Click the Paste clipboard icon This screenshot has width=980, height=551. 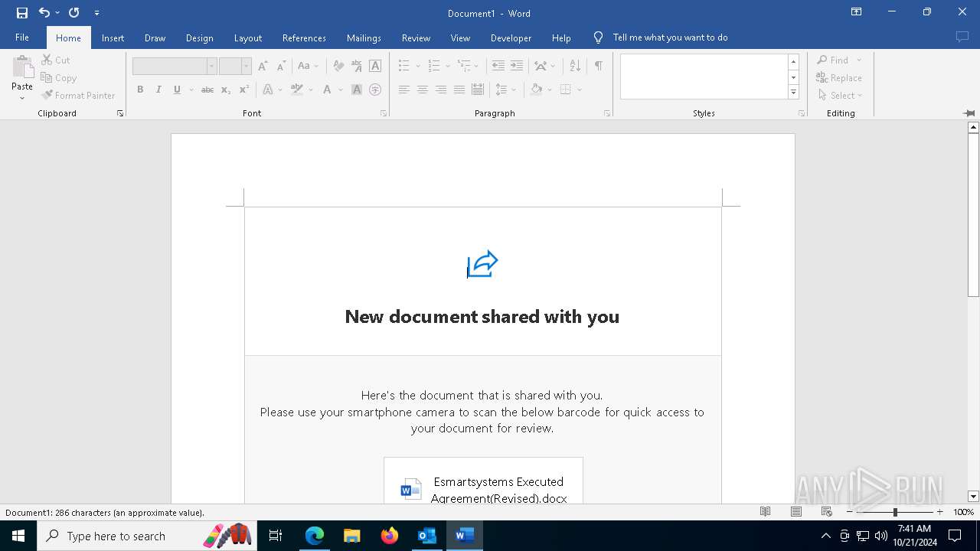click(x=22, y=66)
